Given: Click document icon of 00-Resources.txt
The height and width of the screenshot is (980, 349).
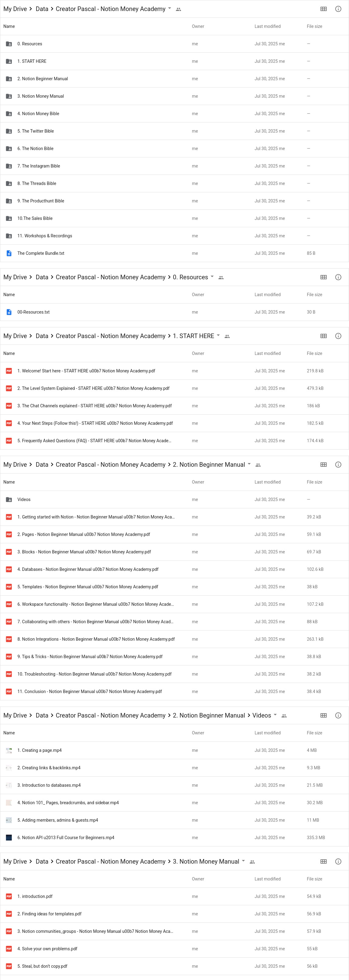Looking at the screenshot, I should click(9, 312).
